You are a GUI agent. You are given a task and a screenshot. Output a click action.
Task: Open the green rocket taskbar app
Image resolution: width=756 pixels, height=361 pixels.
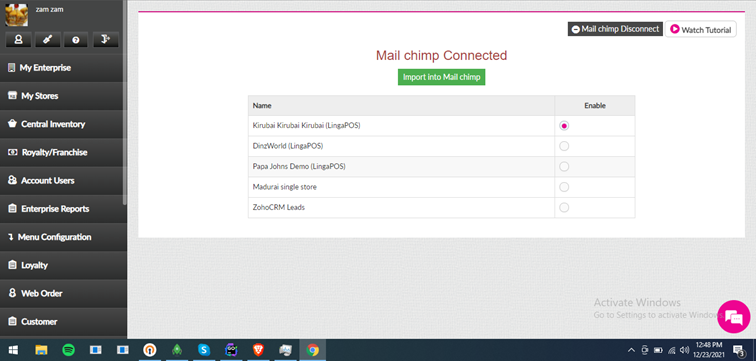point(177,350)
